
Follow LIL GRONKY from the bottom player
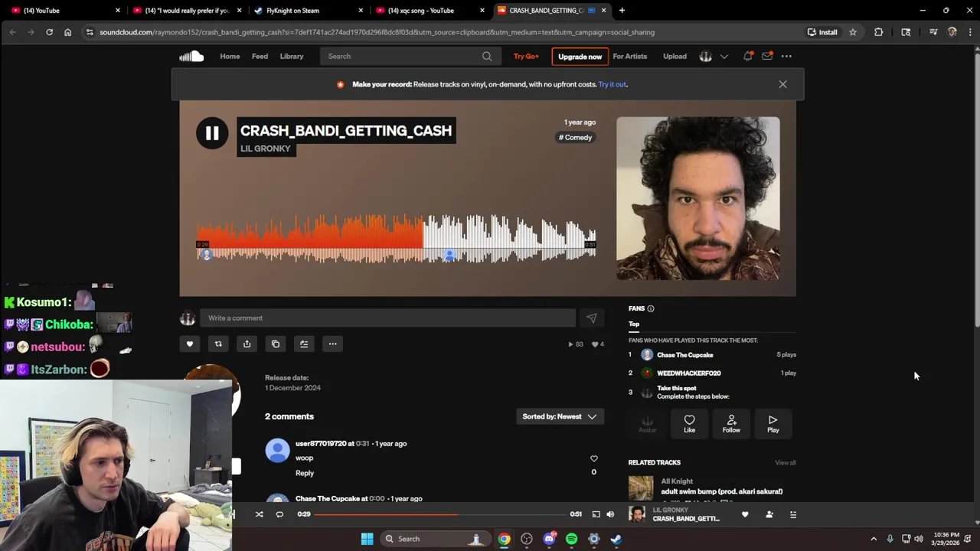coord(769,514)
